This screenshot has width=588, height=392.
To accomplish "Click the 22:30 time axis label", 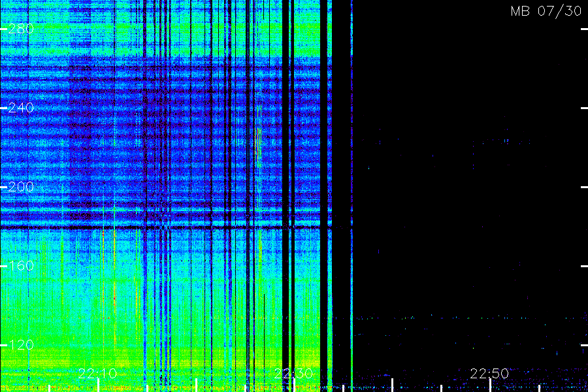I will pyautogui.click(x=293, y=374).
